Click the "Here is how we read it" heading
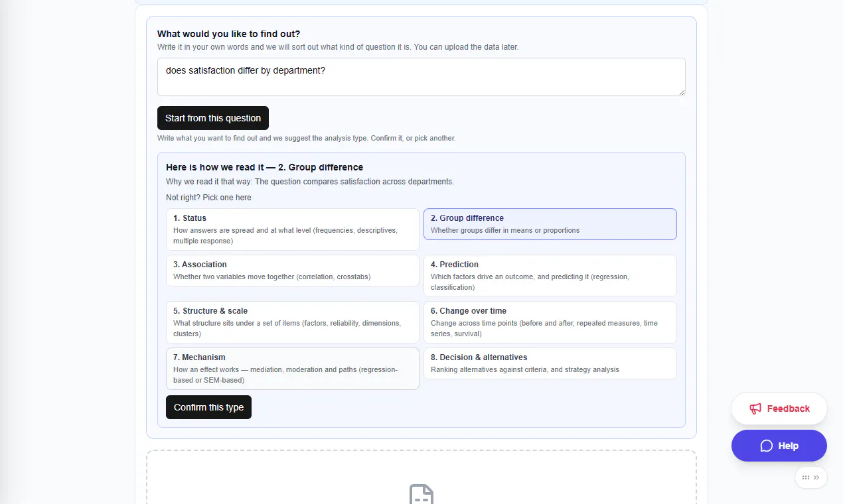Viewport: 843px width, 504px height. [x=265, y=167]
